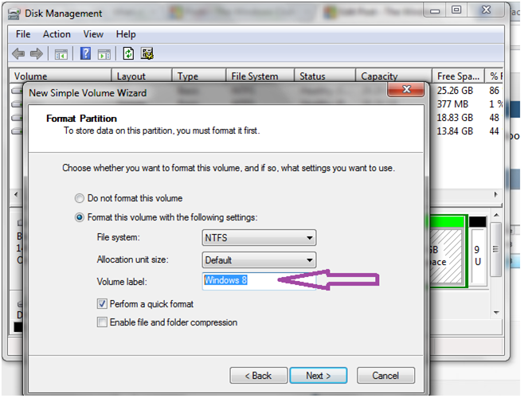Click the Volume label text field

[259, 281]
